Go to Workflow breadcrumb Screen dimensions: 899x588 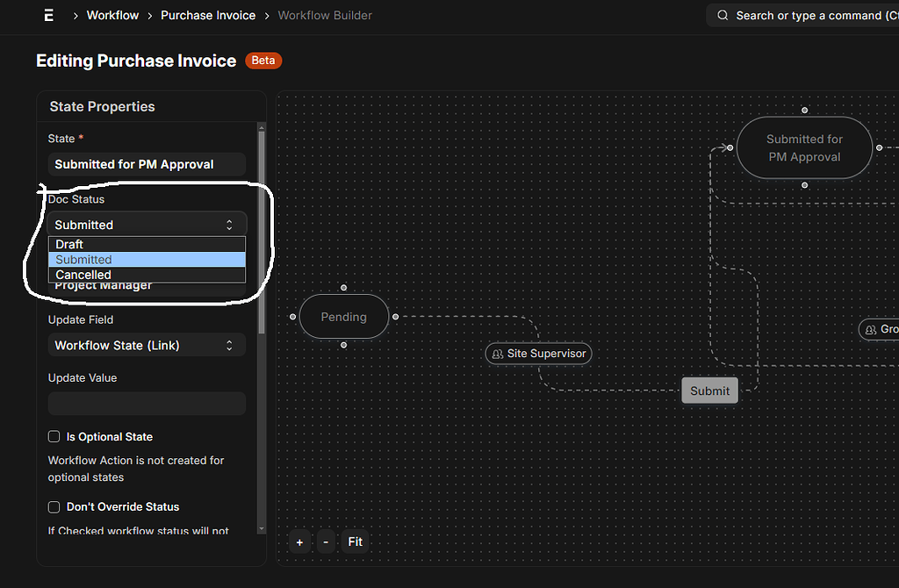click(112, 15)
